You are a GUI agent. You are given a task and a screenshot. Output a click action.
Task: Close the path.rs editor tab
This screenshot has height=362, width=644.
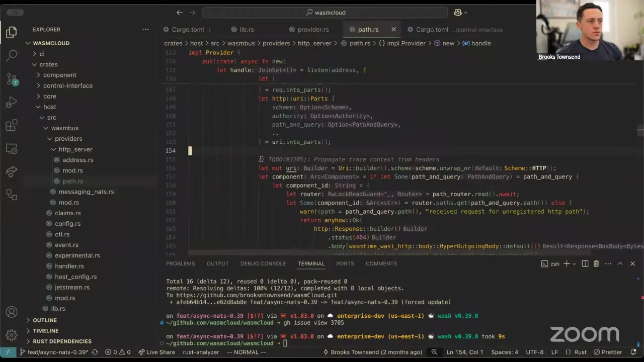[393, 30]
